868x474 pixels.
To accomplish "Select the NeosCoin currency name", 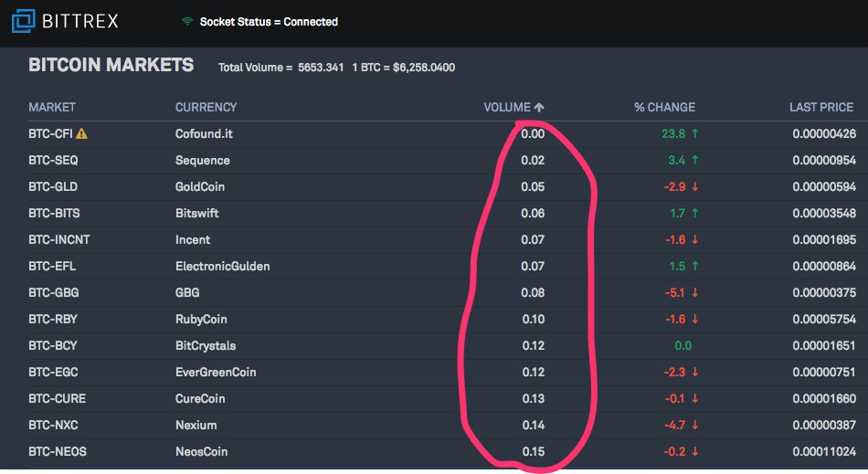I will coord(202,452).
